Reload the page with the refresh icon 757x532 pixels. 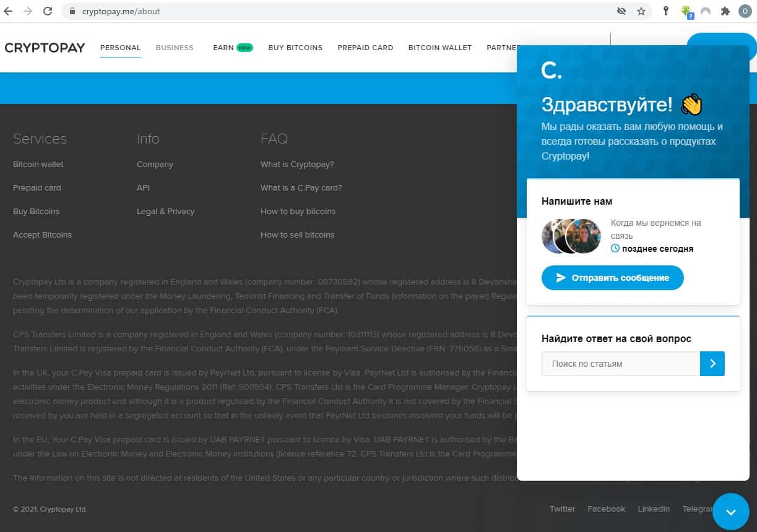[48, 11]
